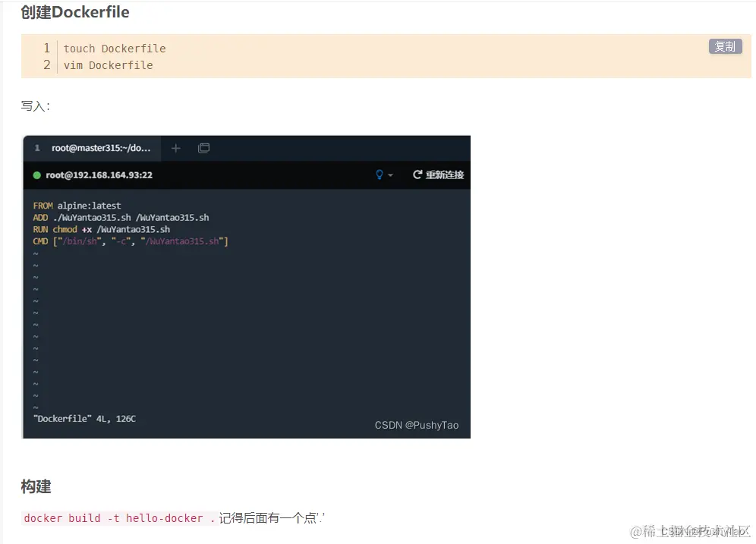
Task: Click the ADD ./WuYantao315.sh line
Action: [x=121, y=217]
